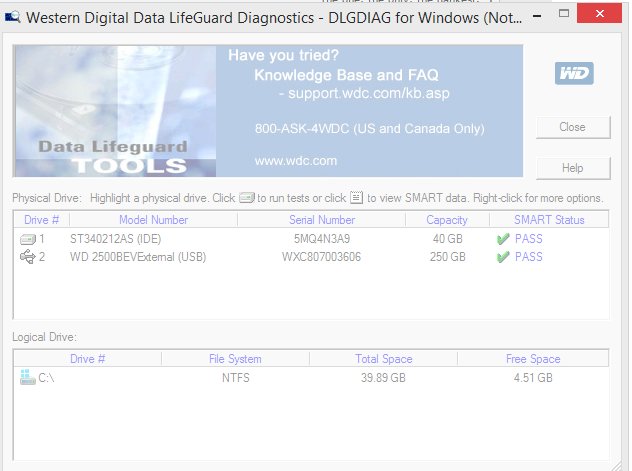Click www.wdc.com in the banner
This screenshot has width=632, height=471.
click(x=295, y=161)
